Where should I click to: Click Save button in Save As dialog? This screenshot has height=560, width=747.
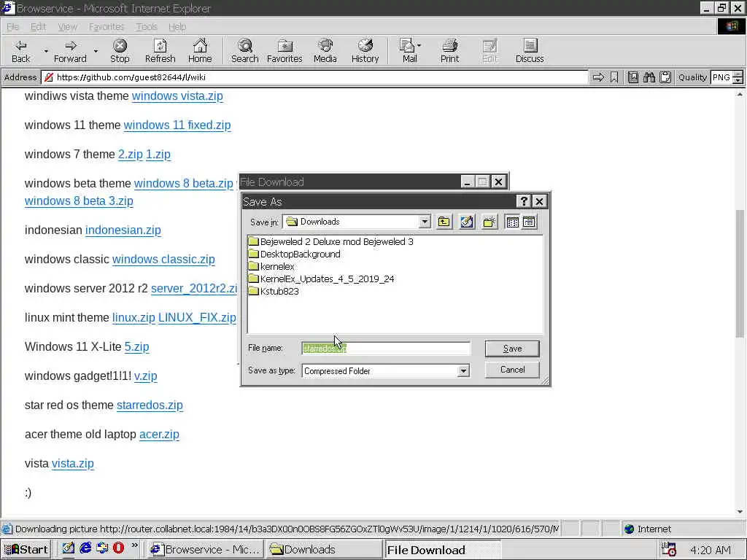pos(512,349)
